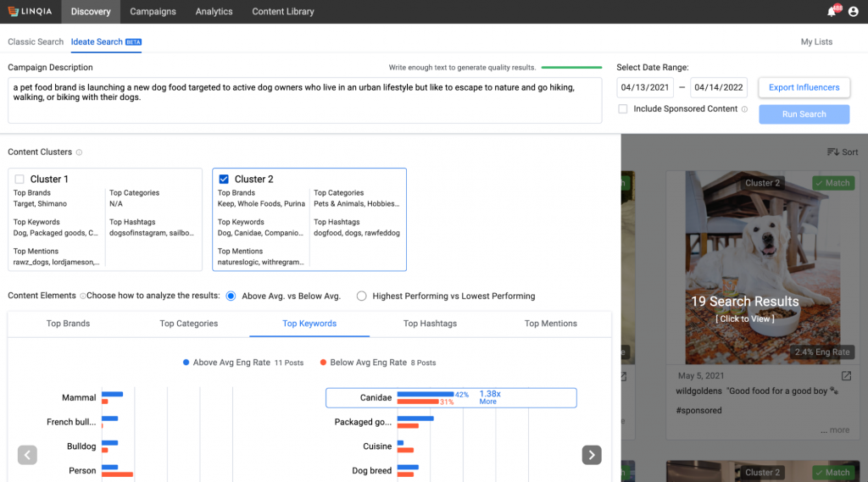
Task: Click the 1.38x multiplier on Canidae
Action: click(490, 394)
